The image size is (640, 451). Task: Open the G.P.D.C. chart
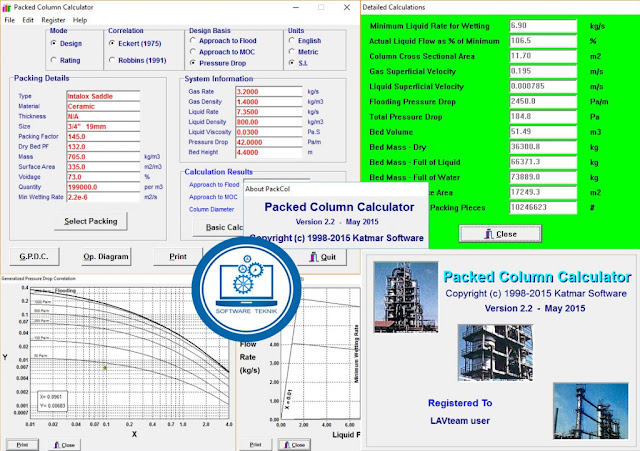coord(34,257)
